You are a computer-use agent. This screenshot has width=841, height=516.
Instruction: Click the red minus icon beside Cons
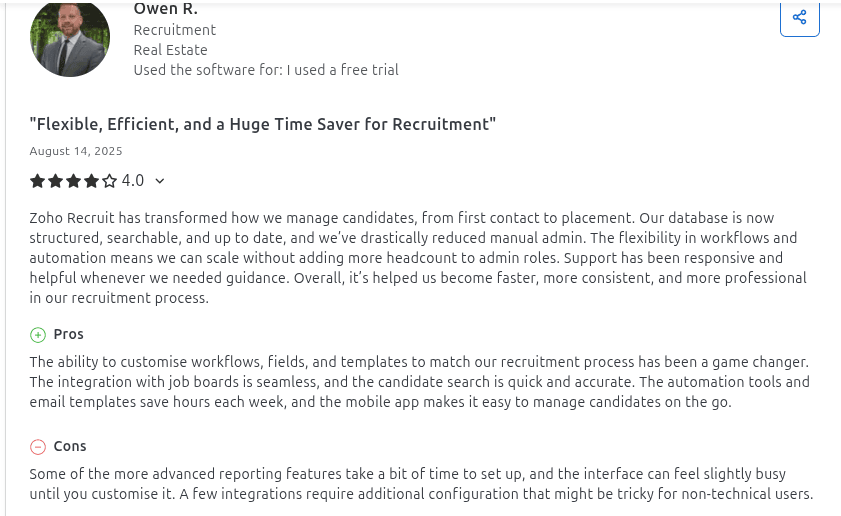38,447
